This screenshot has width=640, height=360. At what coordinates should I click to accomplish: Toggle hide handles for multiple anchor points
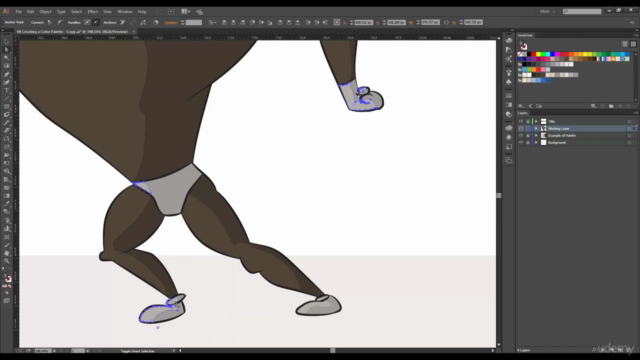click(96, 22)
